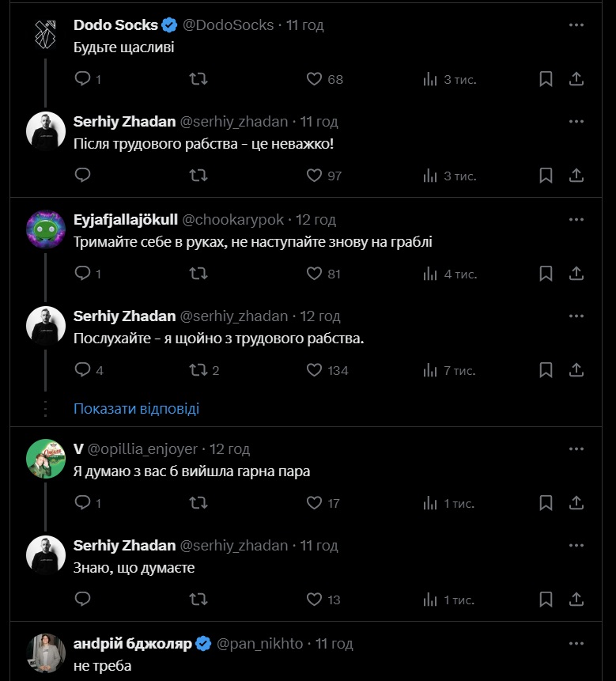Viewport: 616px width, 681px height.
Task: Retweet Serhiy Zhadan's "Після трудового рабства" reply
Action: point(199,176)
